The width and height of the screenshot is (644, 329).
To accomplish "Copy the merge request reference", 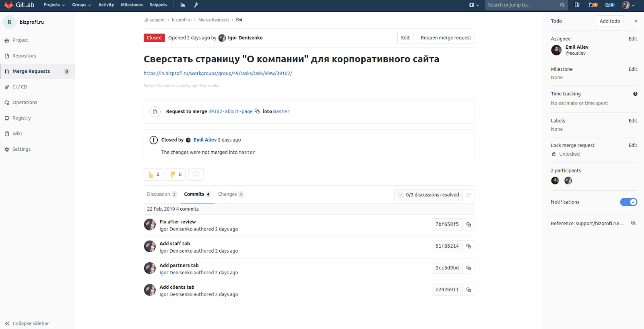I will coord(633,223).
